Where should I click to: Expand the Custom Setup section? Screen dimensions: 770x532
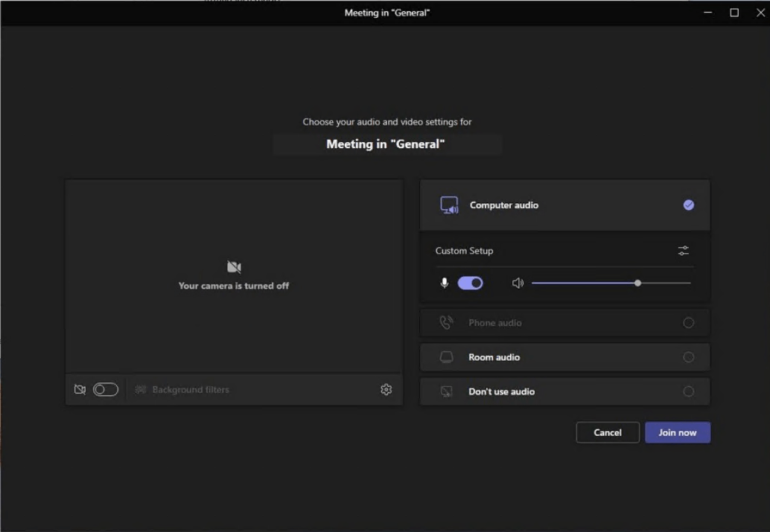point(464,251)
